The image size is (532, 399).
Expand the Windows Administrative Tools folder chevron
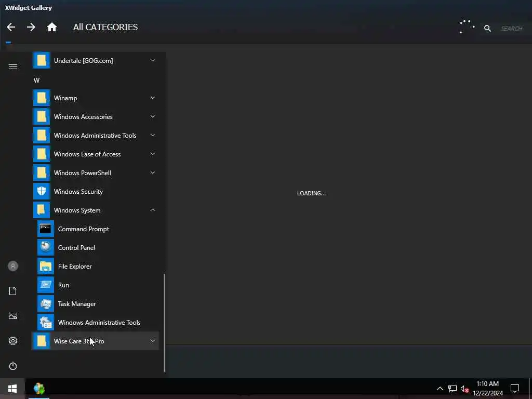click(153, 135)
